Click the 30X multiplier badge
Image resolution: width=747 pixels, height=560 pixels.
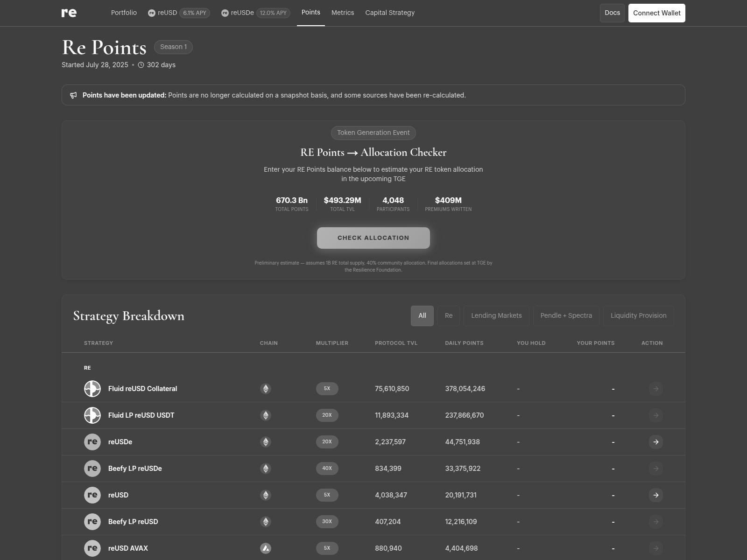click(x=327, y=522)
